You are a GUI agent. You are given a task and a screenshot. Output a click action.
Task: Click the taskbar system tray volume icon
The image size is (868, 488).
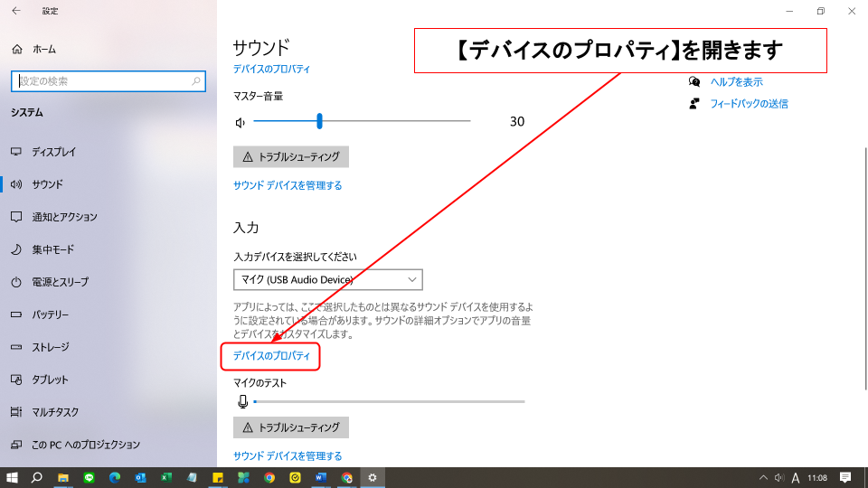(778, 477)
